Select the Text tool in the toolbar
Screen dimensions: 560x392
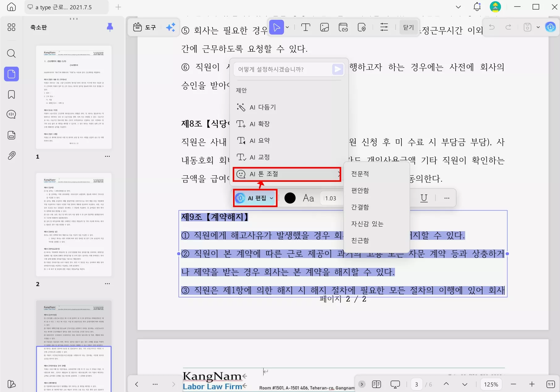click(x=306, y=27)
